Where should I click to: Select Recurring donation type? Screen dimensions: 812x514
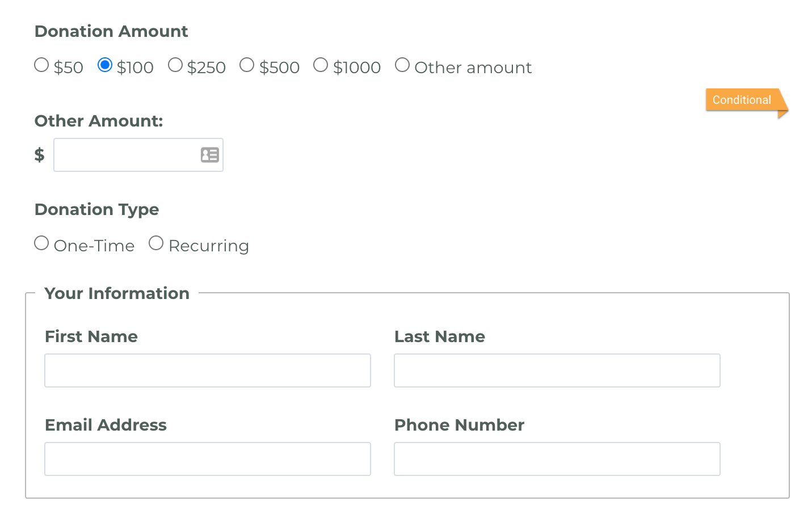pyautogui.click(x=156, y=243)
